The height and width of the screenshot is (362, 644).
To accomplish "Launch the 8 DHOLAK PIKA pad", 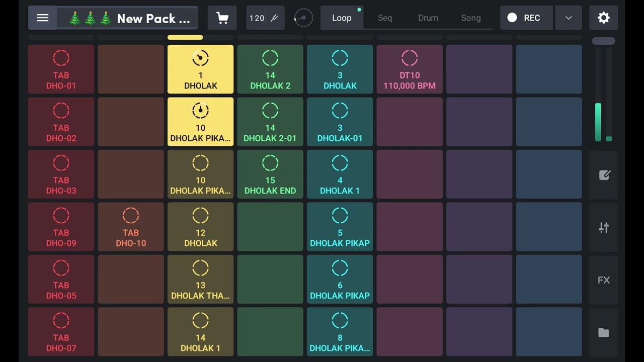I will click(x=340, y=332).
